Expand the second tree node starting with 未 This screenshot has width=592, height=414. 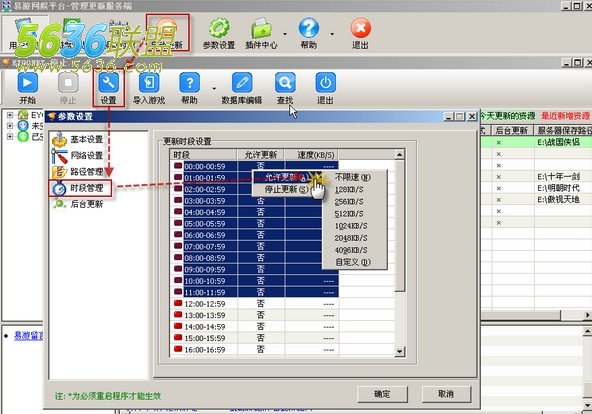click(x=10, y=125)
